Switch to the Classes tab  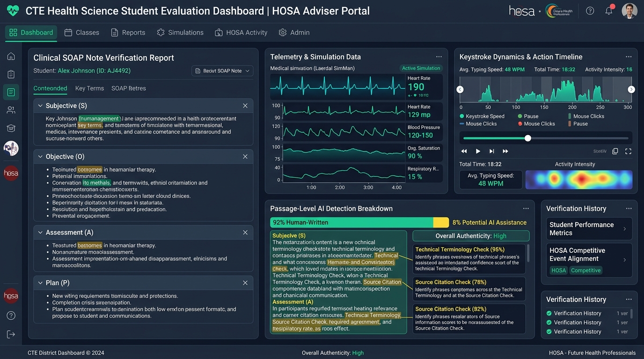pos(82,33)
